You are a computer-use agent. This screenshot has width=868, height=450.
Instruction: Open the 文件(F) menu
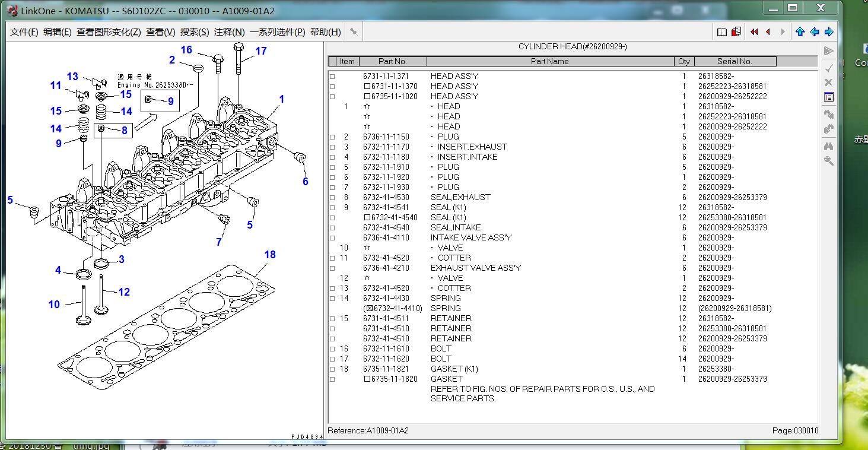click(x=24, y=32)
